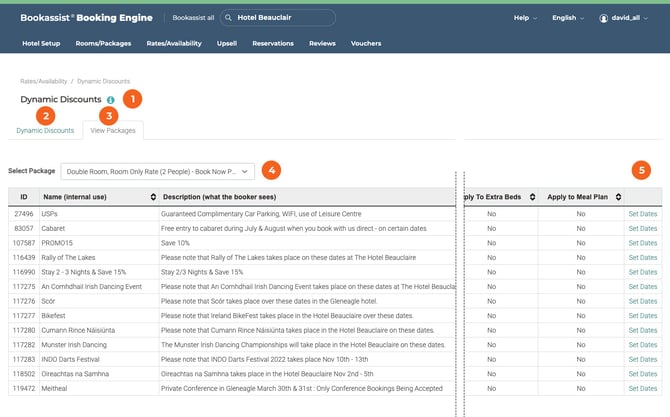670x417 pixels.
Task: Select the View Packages tab
Action: [x=114, y=130]
